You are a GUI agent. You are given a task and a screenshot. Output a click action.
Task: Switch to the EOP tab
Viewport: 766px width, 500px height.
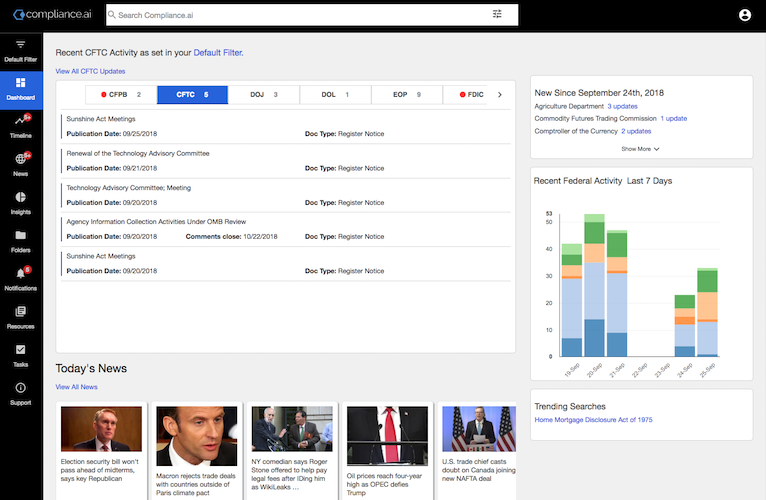click(407, 95)
